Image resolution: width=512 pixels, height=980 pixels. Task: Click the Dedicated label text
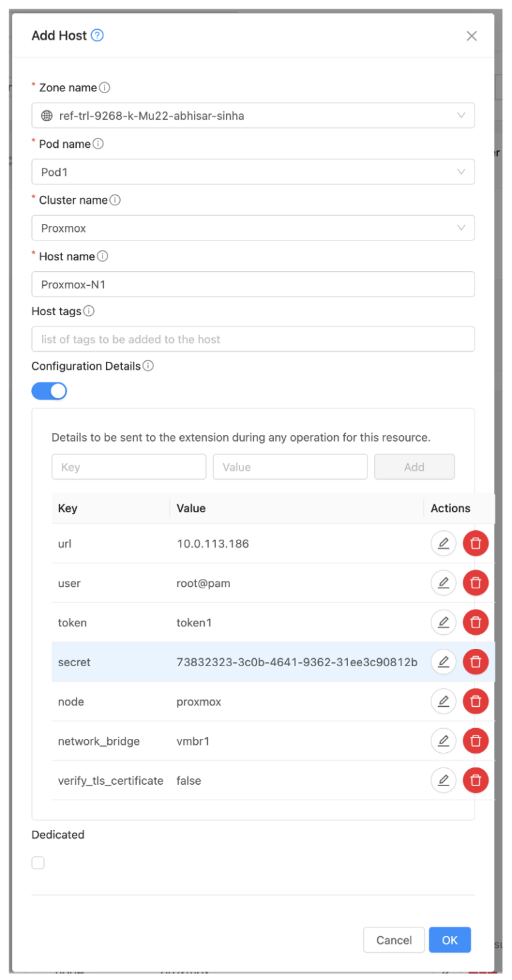tap(58, 834)
